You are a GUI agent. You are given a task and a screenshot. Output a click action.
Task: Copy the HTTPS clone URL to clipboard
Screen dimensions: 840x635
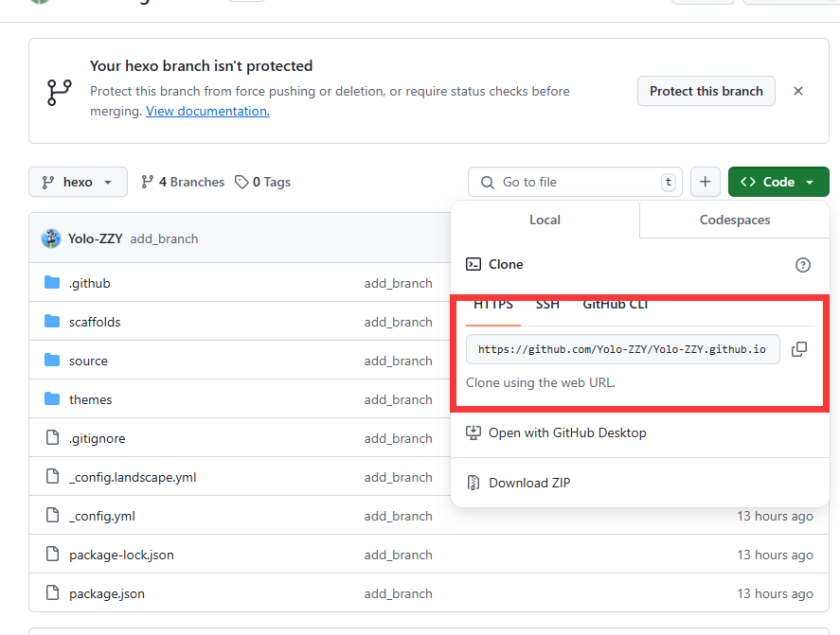pos(798,349)
